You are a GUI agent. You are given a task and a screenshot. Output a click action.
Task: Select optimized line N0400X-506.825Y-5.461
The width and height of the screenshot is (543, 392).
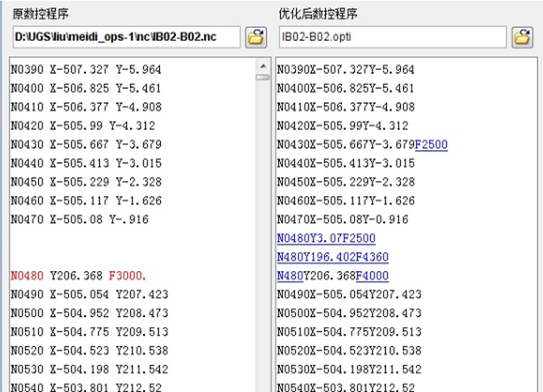(x=345, y=89)
